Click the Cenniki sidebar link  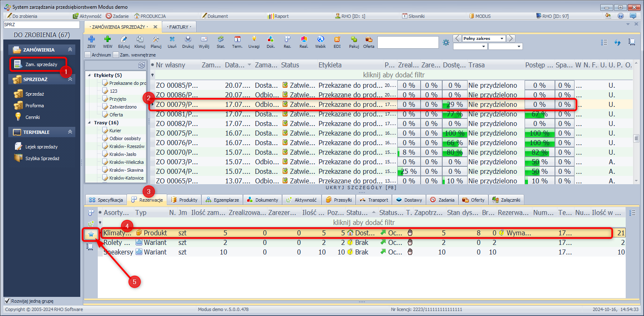click(x=32, y=117)
